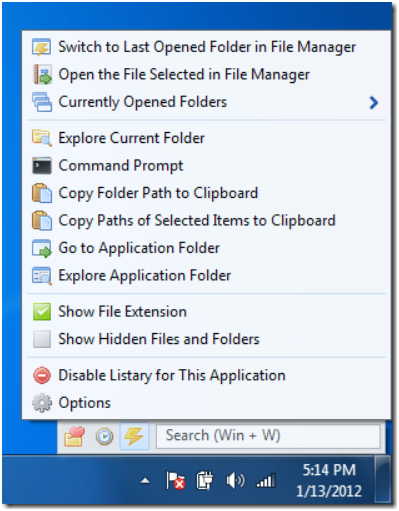Click the Go to Application Folder arrow icon
399x511 pixels.
(42, 248)
